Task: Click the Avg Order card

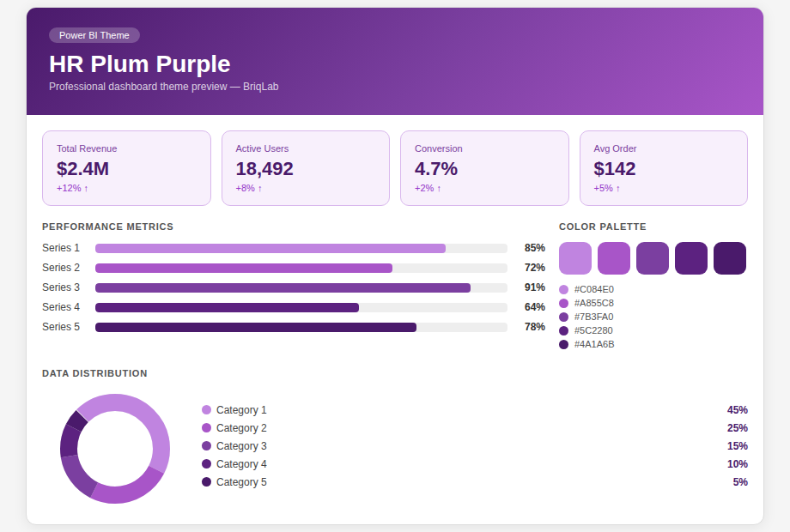Action: pyautogui.click(x=663, y=168)
